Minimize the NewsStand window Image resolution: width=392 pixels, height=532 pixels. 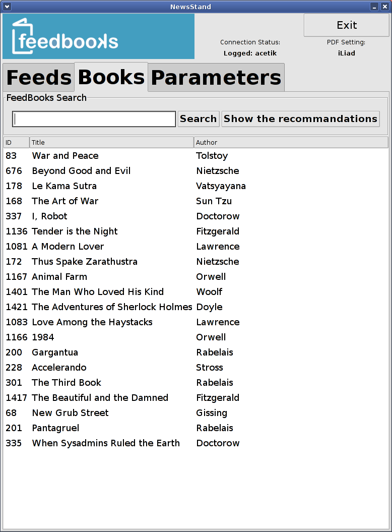pos(374,7)
